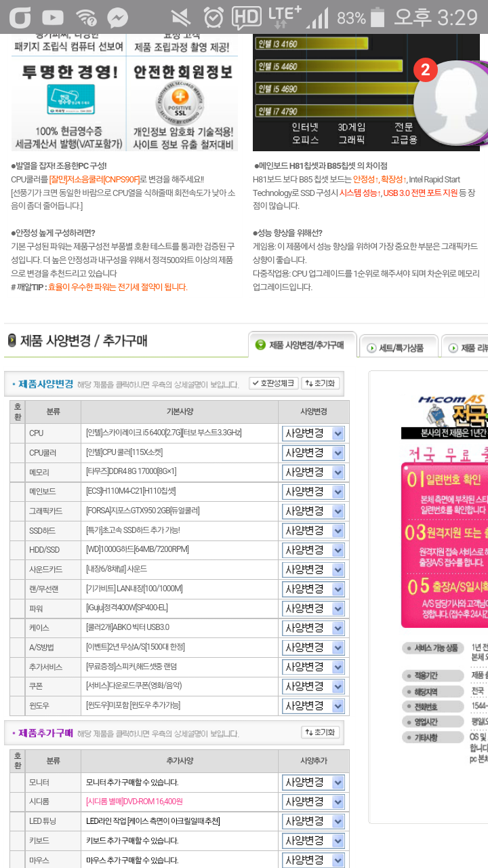Open the A/S방법 사양변경 dropdown
488x868 pixels.
click(x=313, y=648)
